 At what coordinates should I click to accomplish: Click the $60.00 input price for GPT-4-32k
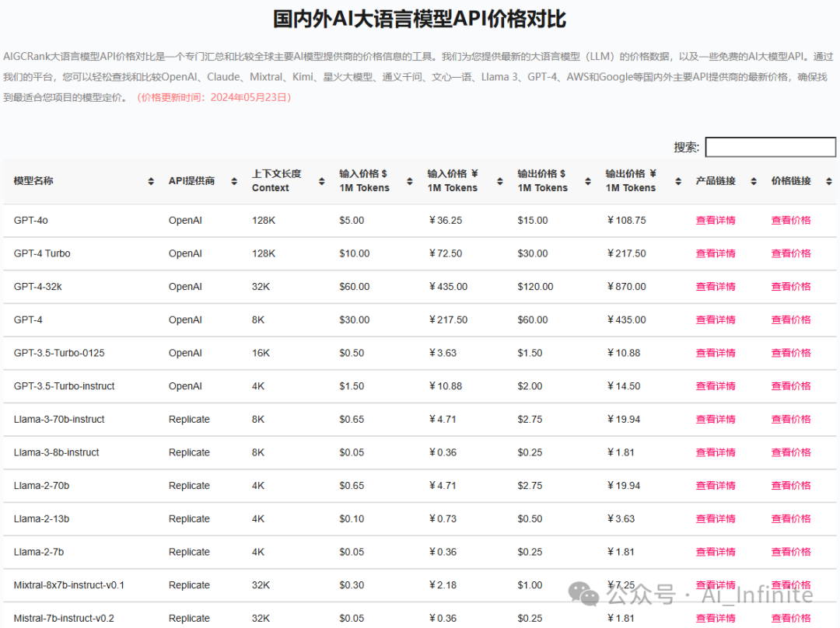354,287
